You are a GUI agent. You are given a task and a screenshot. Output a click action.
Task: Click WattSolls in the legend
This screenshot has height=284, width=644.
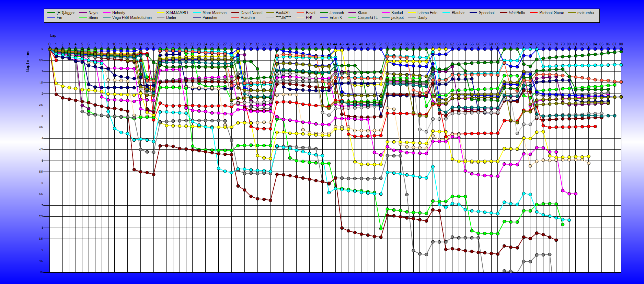tap(513, 13)
